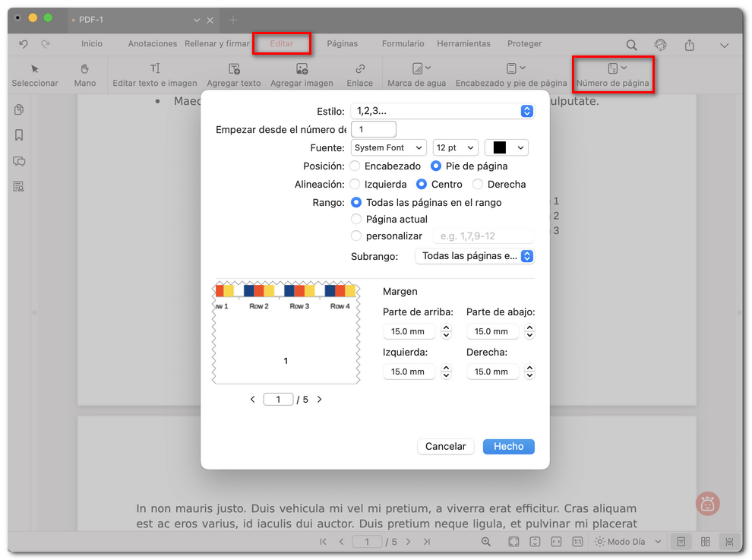The height and width of the screenshot is (560, 752).
Task: Open the Subrango dropdown
Action: pyautogui.click(x=474, y=256)
